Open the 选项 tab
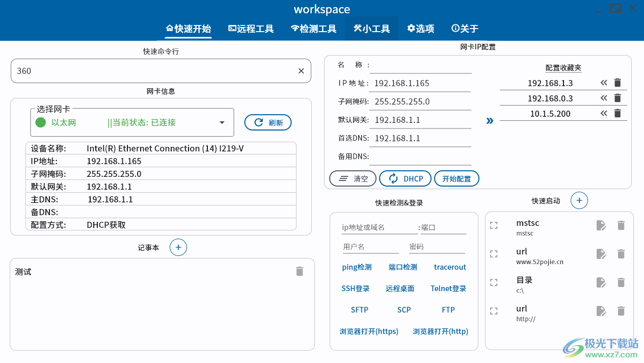The height and width of the screenshot is (363, 644). pos(421,29)
